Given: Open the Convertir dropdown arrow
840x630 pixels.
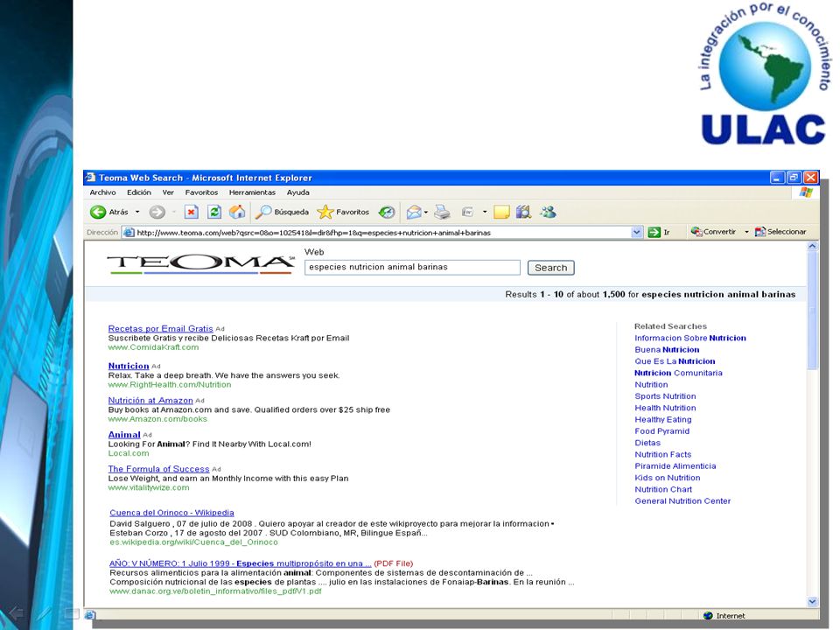Looking at the screenshot, I should point(746,231).
